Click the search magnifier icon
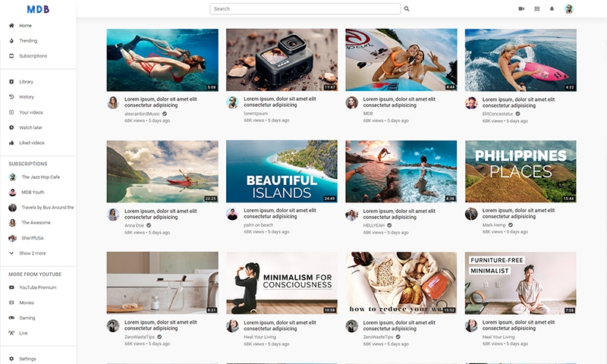This screenshot has height=364, width=607. coord(407,8)
